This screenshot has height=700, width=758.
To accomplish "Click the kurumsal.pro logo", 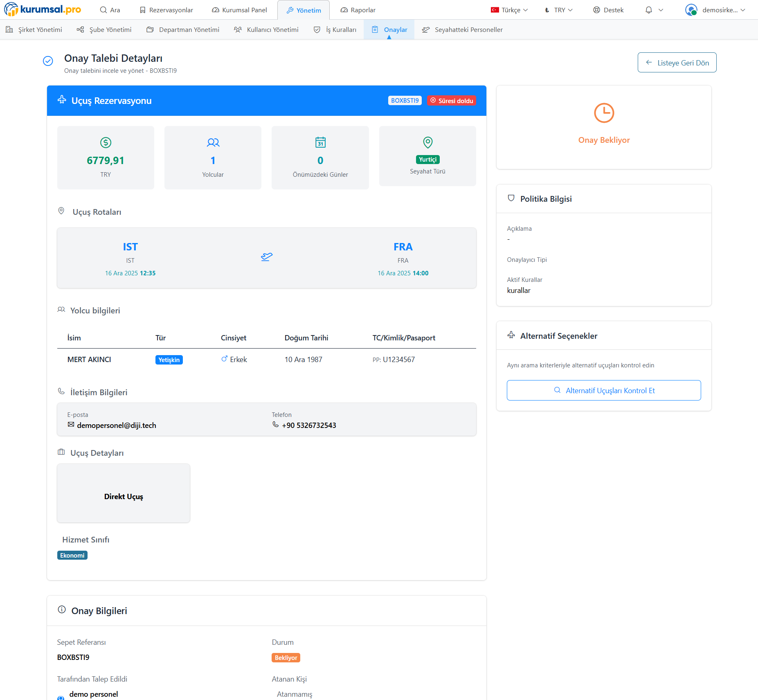I will click(43, 9).
